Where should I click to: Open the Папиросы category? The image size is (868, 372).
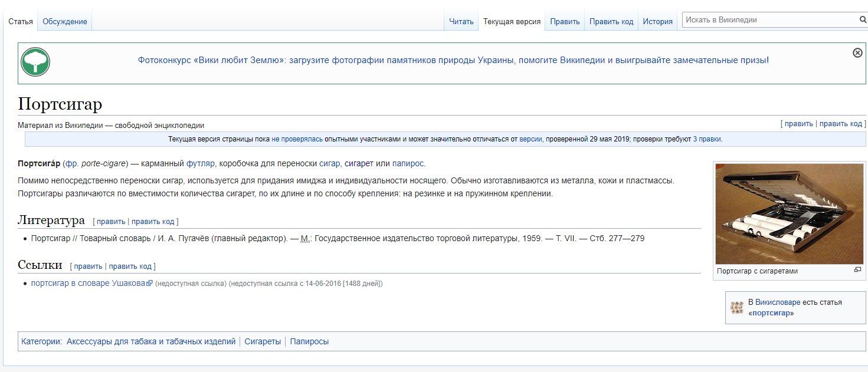[x=309, y=341]
